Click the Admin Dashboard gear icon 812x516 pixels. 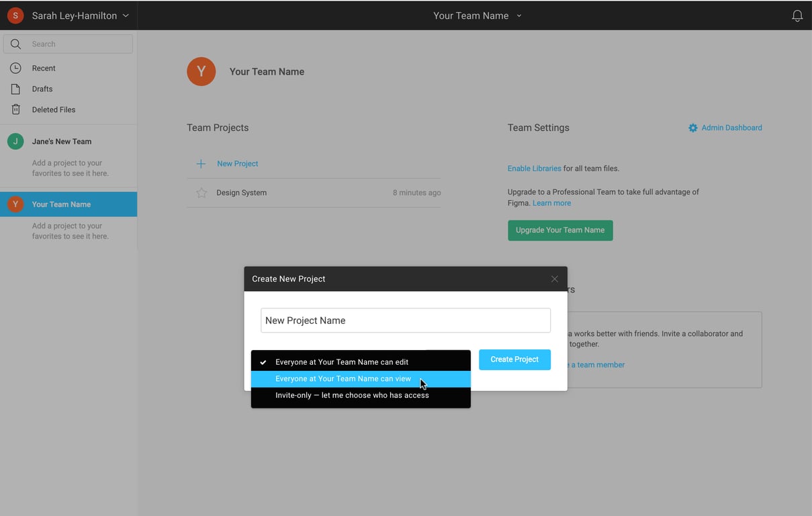pyautogui.click(x=692, y=128)
